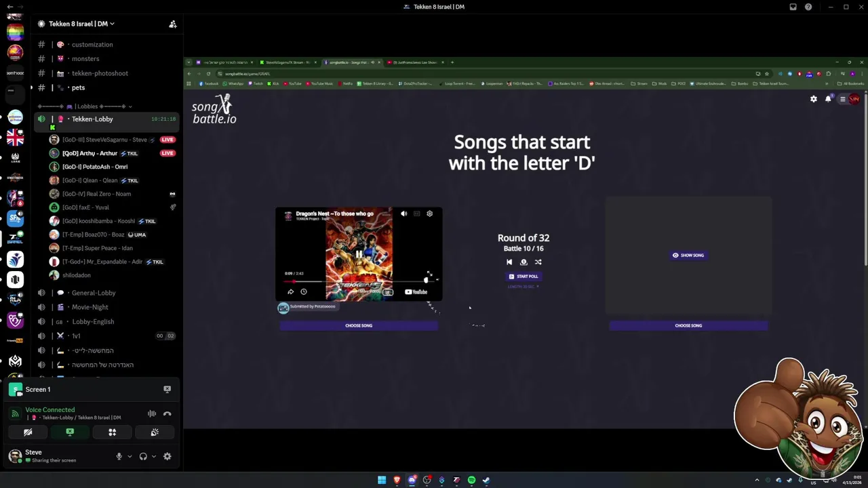Open songbattle hamburger menu icon

843,99
